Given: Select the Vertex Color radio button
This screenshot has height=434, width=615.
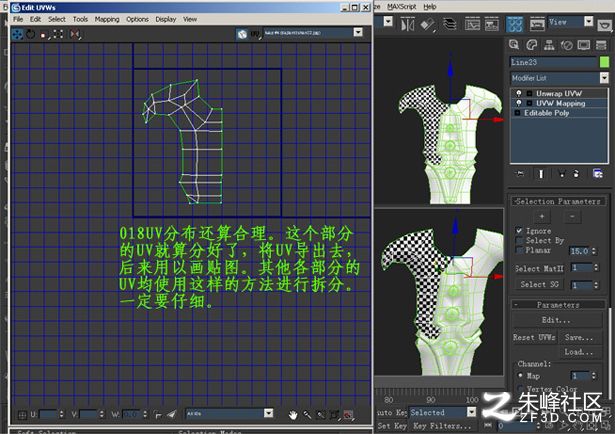Looking at the screenshot, I should tap(520, 388).
